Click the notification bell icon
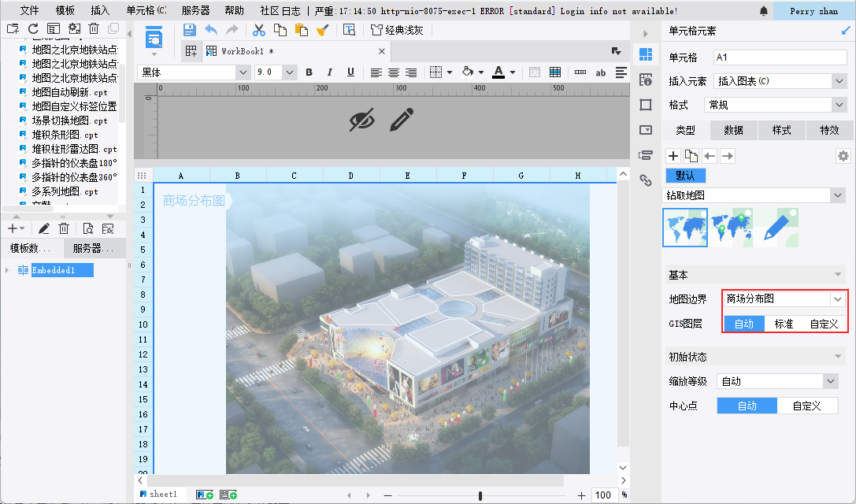Viewport: 856px width, 504px height. [x=764, y=11]
